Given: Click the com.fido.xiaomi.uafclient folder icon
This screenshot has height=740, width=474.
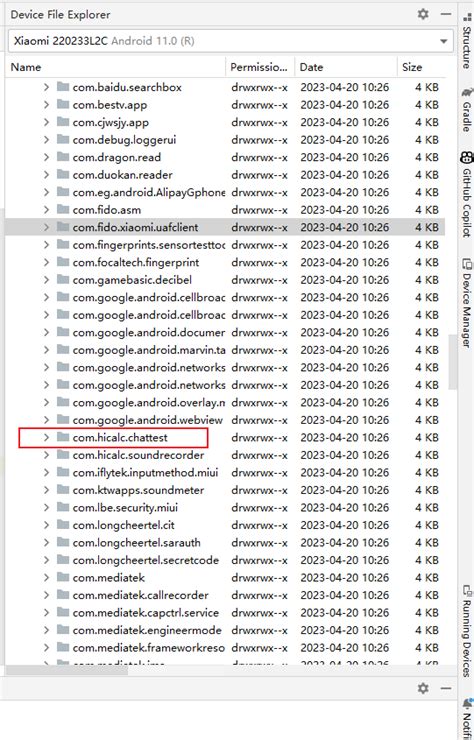Looking at the screenshot, I should [63, 227].
